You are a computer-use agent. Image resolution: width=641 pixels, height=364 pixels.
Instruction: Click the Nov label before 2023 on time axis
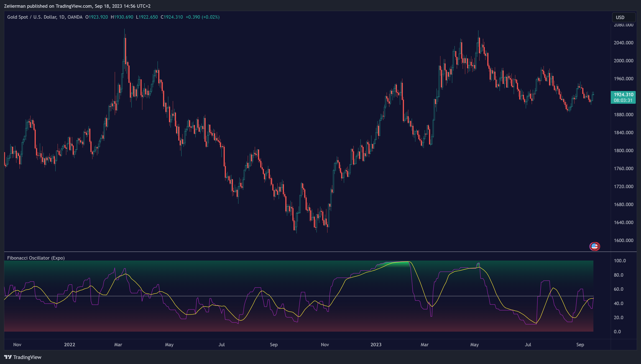coord(325,344)
